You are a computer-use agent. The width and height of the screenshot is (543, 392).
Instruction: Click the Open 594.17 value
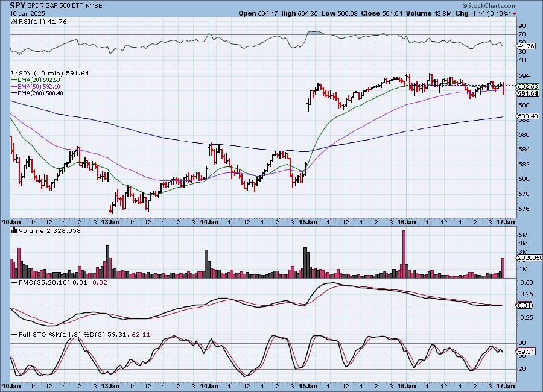click(258, 13)
